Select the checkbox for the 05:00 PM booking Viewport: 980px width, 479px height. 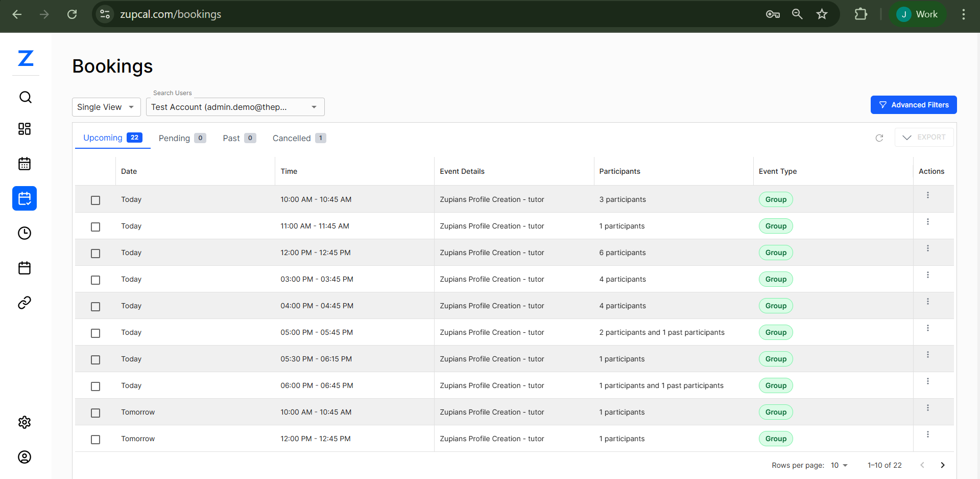tap(95, 333)
